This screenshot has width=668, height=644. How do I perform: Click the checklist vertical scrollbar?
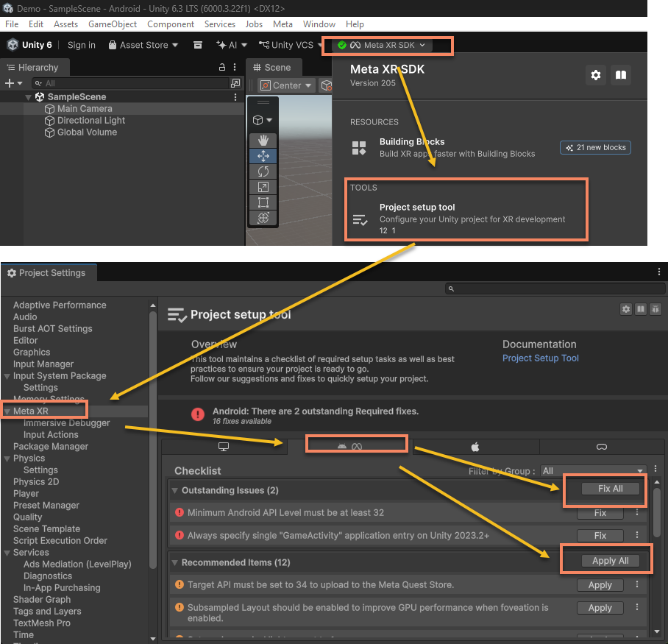[x=657, y=514]
